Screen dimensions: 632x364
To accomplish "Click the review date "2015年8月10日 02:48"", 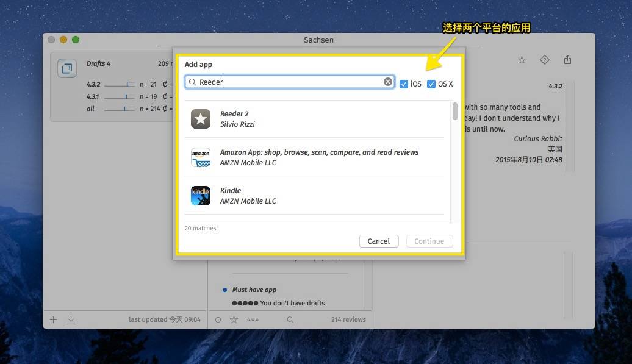I will (x=529, y=160).
